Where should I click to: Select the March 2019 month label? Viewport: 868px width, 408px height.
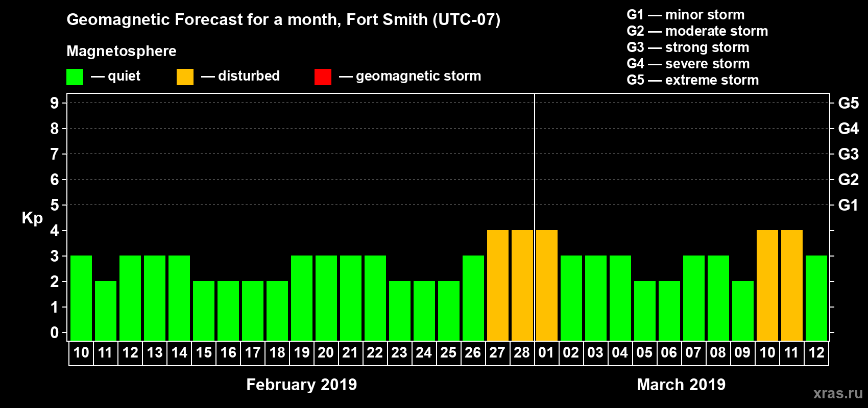(x=681, y=385)
